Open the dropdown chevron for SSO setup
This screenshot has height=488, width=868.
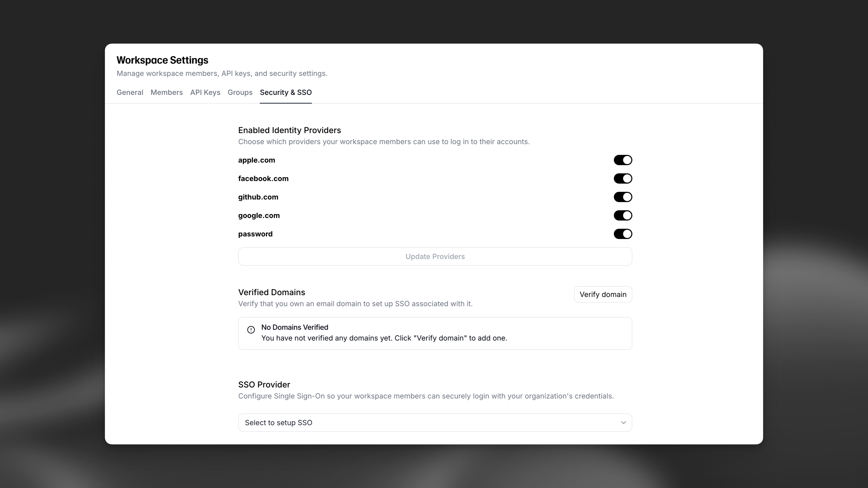623,422
